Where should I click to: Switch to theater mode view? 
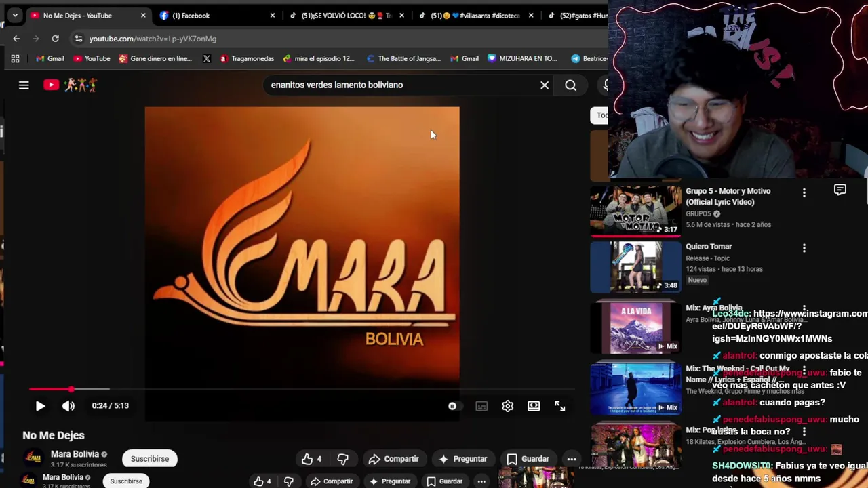tap(534, 406)
